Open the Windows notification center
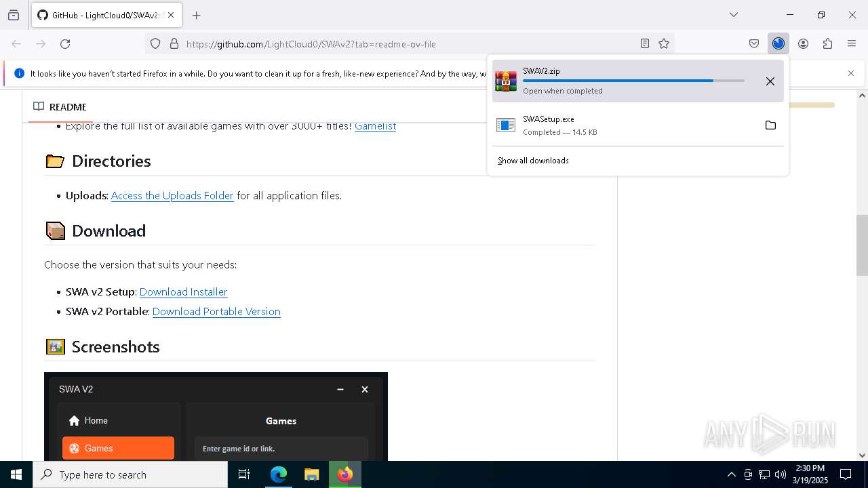868x488 pixels. (x=846, y=474)
